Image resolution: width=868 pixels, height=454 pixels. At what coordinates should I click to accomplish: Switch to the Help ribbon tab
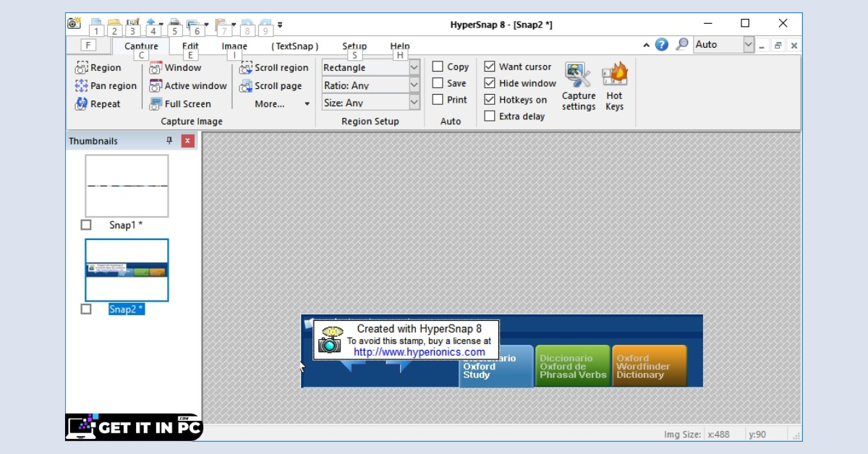click(400, 46)
